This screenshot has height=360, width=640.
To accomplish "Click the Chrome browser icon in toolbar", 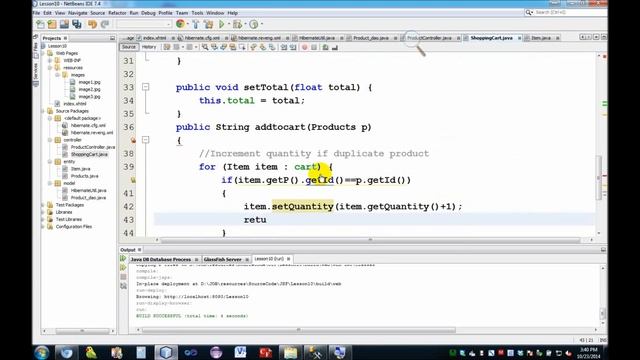I will (180, 24).
